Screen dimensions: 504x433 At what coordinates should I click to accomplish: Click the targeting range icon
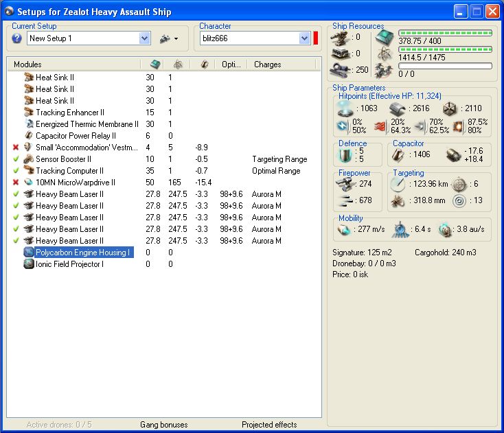tap(398, 184)
